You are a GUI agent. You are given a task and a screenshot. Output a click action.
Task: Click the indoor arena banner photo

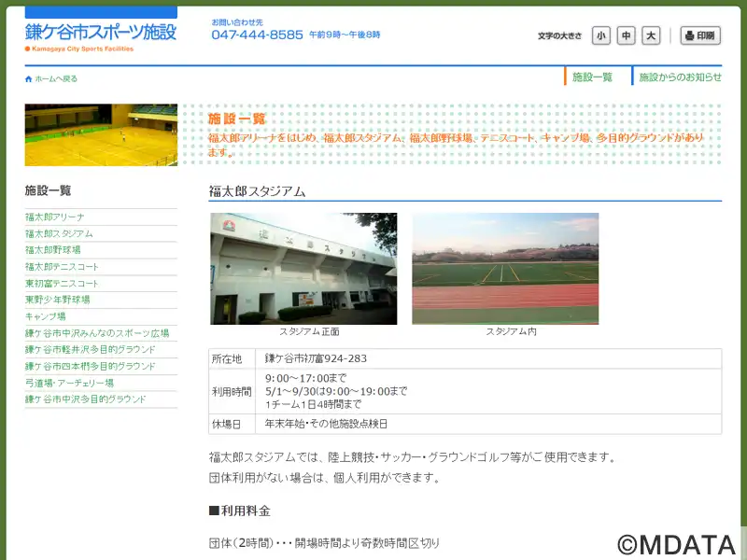101,134
